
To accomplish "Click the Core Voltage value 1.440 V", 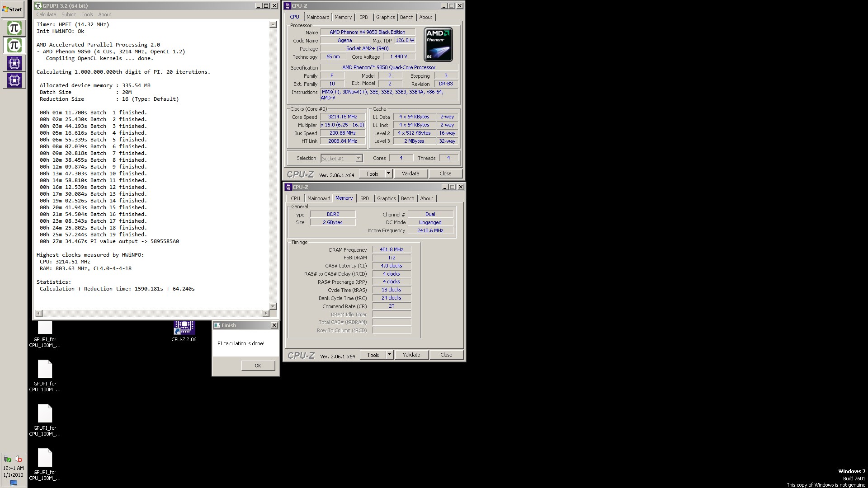I will [x=399, y=56].
